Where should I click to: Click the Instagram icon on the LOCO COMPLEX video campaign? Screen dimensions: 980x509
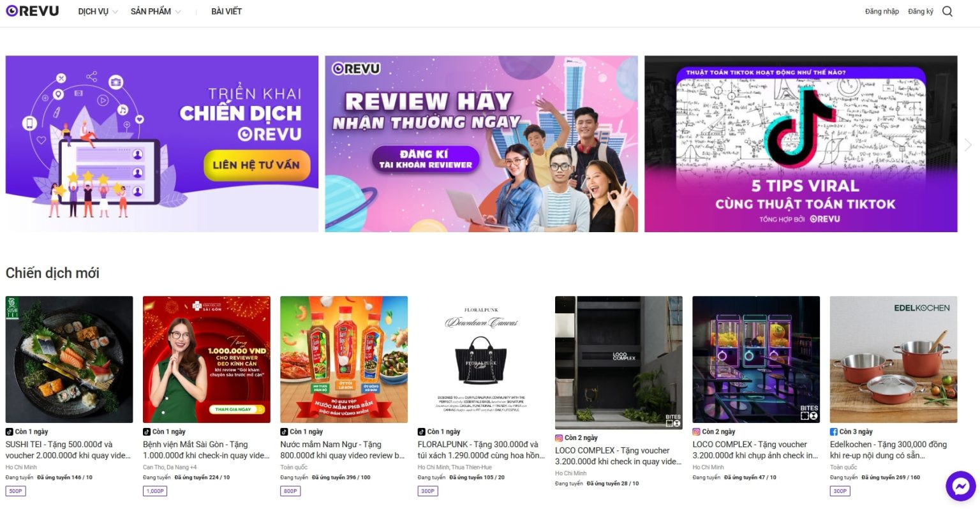tap(559, 438)
